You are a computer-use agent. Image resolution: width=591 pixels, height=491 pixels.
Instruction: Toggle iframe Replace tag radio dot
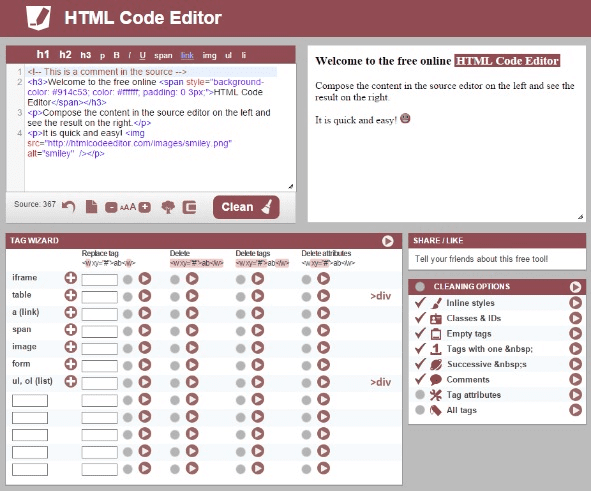(128, 280)
